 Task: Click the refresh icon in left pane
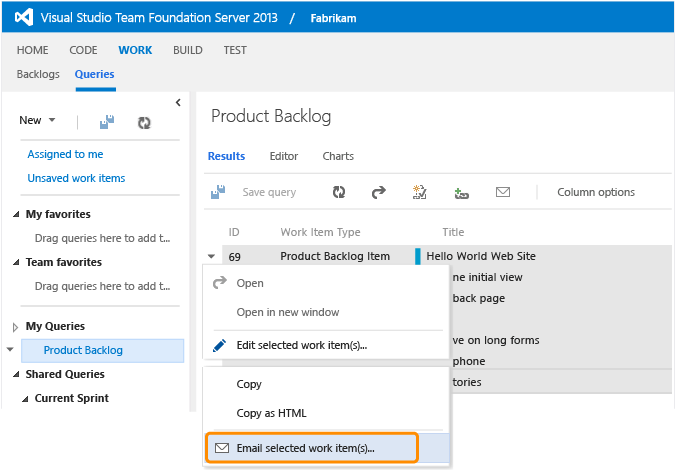[144, 123]
